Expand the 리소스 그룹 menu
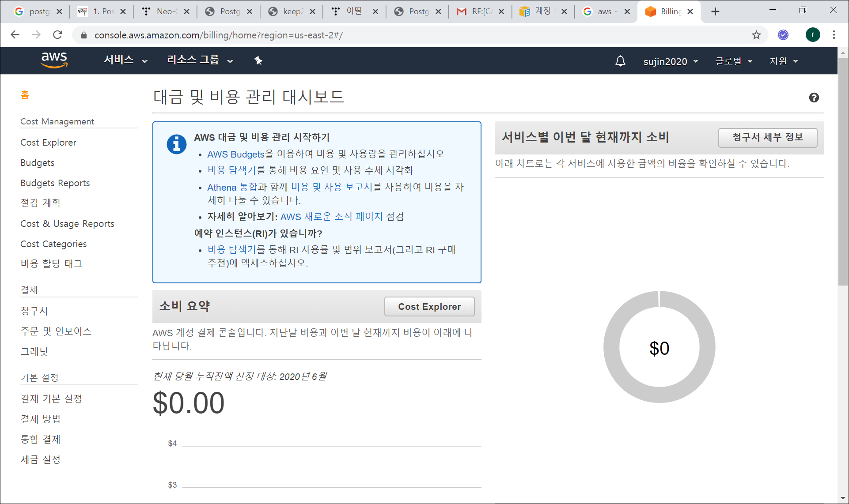 pos(200,60)
